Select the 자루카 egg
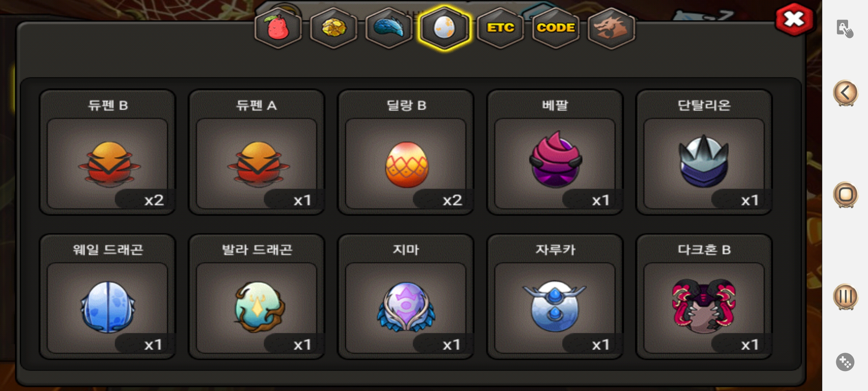This screenshot has width=868, height=391. click(x=555, y=297)
